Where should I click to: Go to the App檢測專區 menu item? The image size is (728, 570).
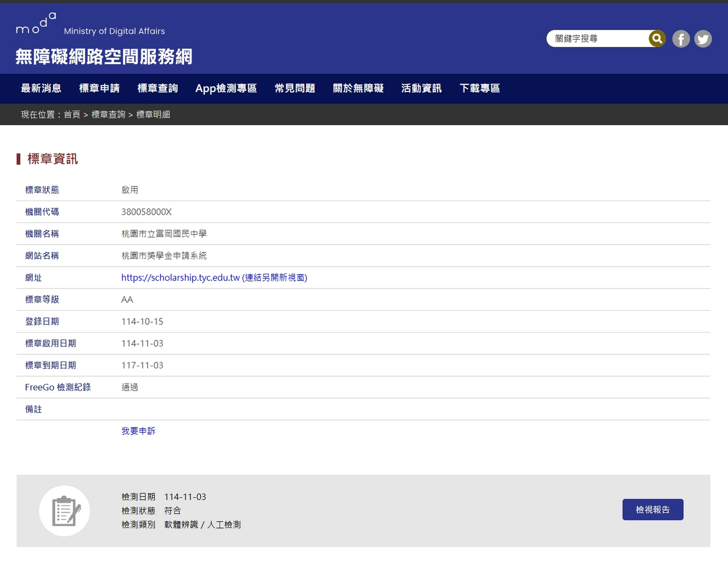pyautogui.click(x=226, y=88)
